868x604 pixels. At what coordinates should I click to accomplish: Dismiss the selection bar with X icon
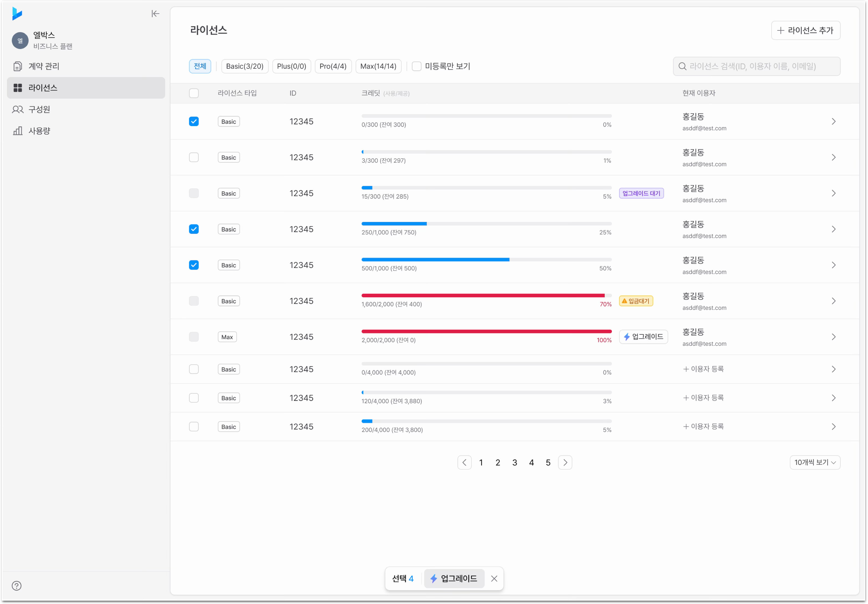pyautogui.click(x=494, y=578)
